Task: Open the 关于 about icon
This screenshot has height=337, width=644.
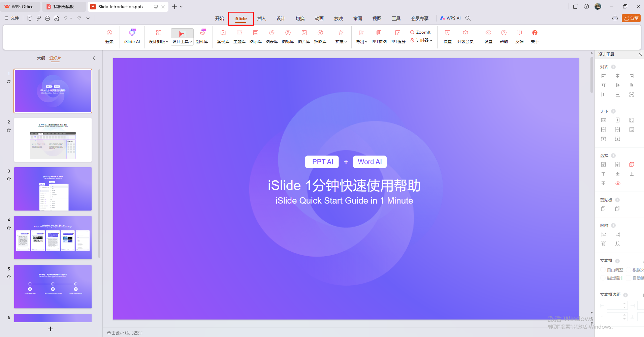Action: pos(535,37)
